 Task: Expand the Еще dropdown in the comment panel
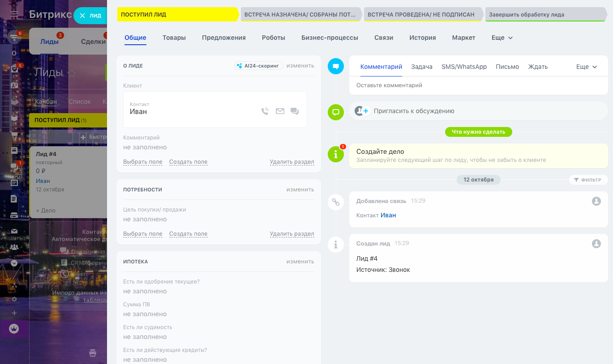pyautogui.click(x=587, y=67)
